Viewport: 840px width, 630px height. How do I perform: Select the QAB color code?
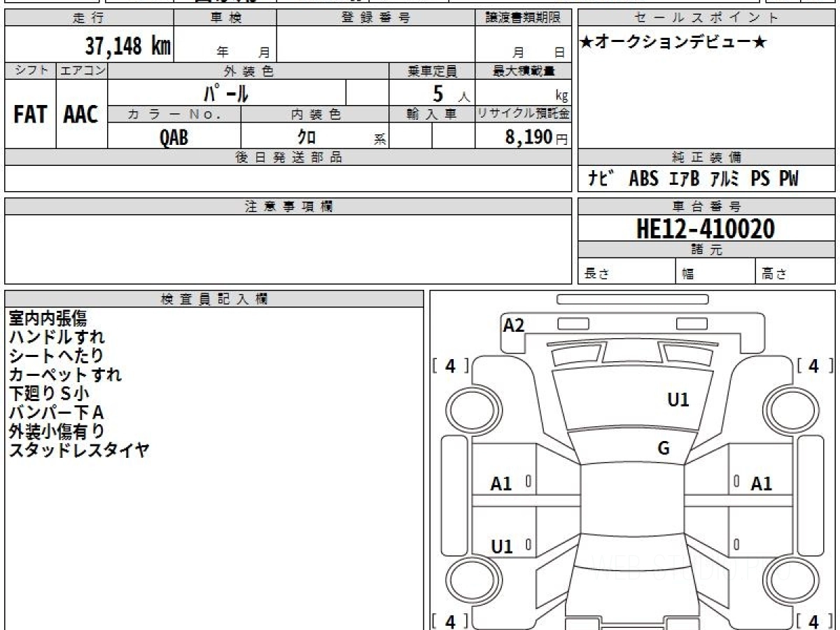point(174,137)
